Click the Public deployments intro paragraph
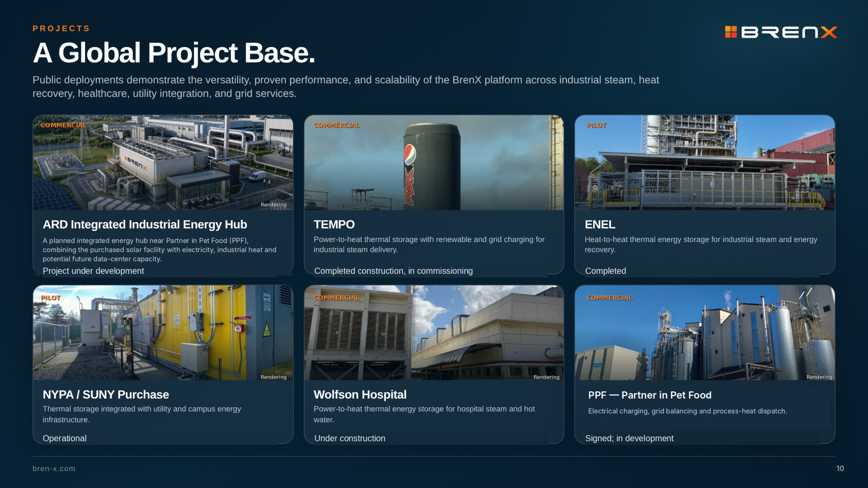 [x=346, y=87]
